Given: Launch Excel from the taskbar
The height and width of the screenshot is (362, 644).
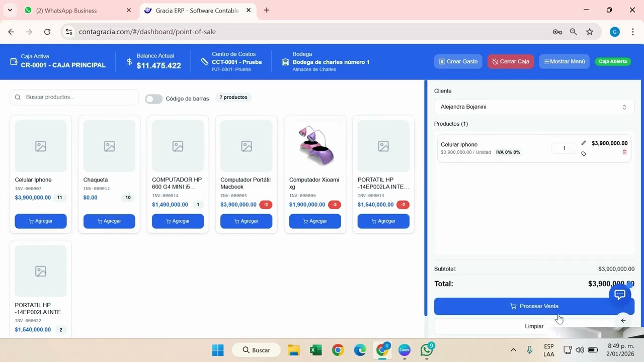Looking at the screenshot, I should click(x=316, y=350).
